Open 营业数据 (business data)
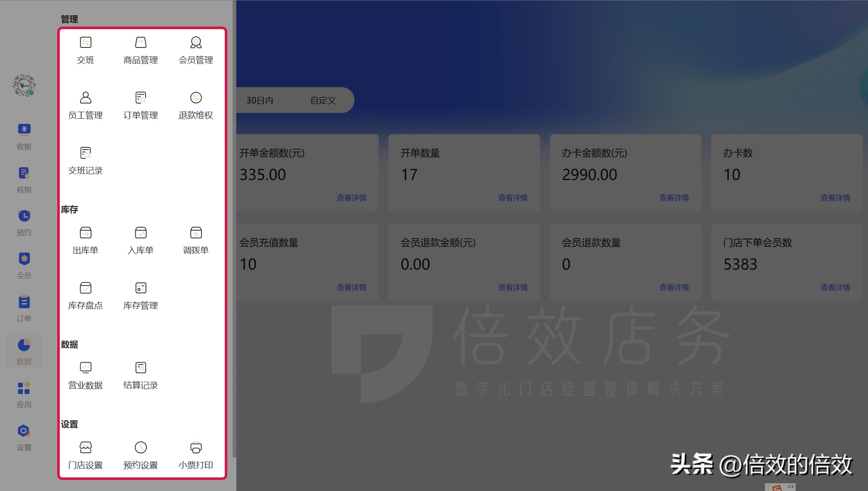868x491 pixels. [85, 375]
